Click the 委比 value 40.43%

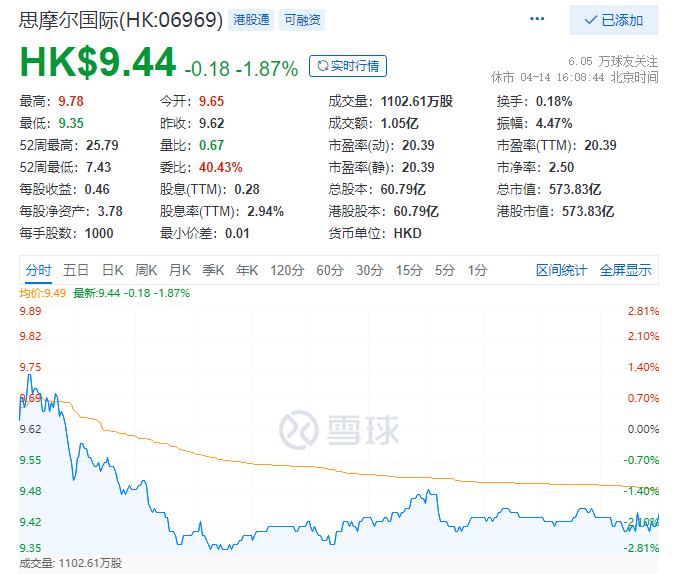click(x=221, y=167)
